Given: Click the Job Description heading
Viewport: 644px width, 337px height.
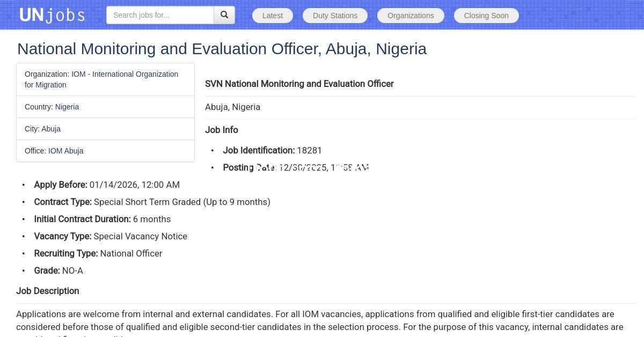Looking at the screenshot, I should [48, 291].
